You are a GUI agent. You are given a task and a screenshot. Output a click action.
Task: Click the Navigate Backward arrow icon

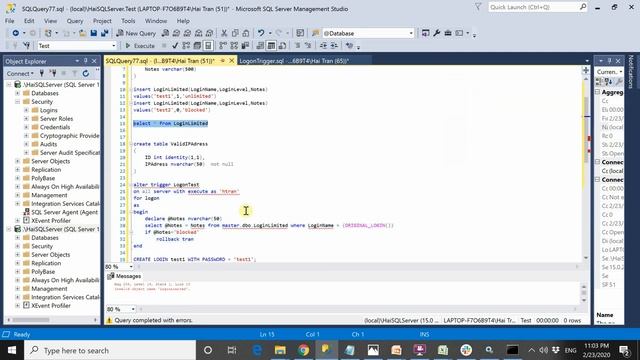16,33
